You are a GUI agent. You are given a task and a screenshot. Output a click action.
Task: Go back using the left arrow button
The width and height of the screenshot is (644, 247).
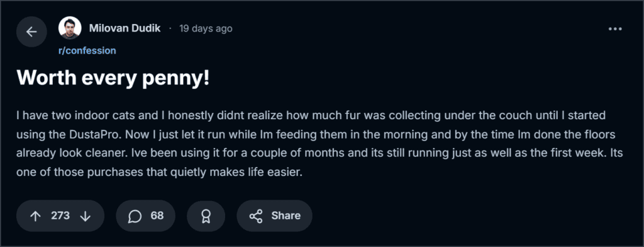31,32
